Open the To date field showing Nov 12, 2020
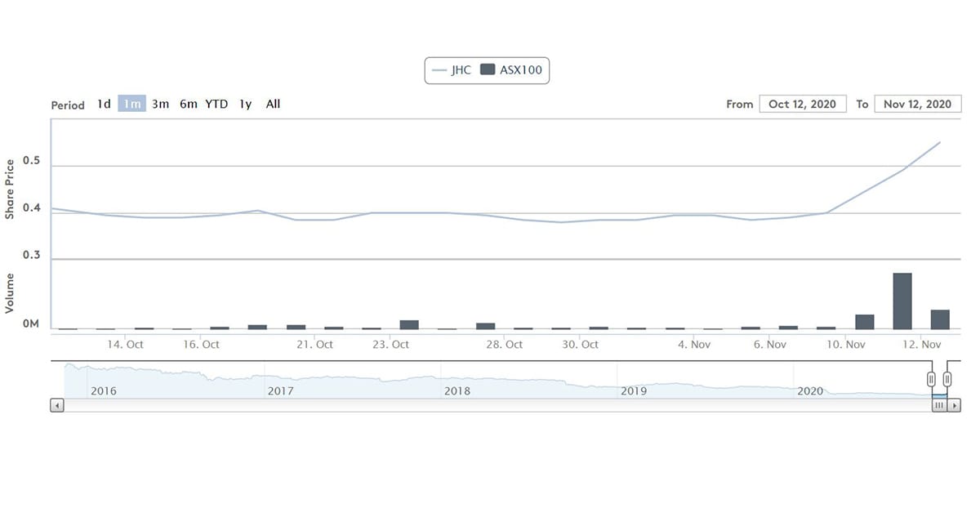Screen dimensions: 980x513 coord(917,104)
